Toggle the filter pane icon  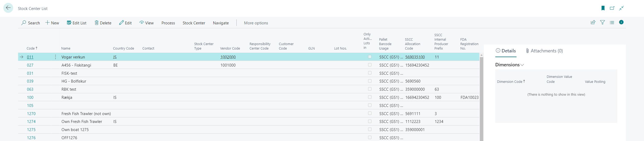[x=602, y=23]
